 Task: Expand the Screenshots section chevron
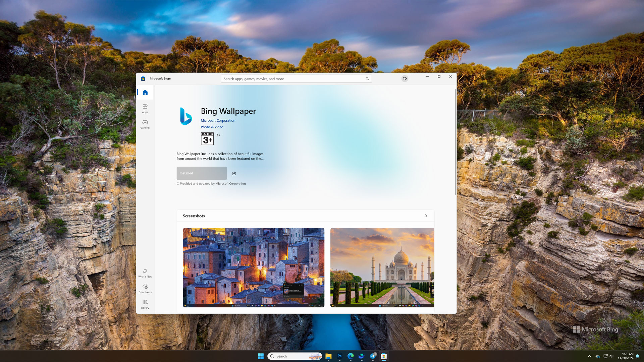point(426,216)
